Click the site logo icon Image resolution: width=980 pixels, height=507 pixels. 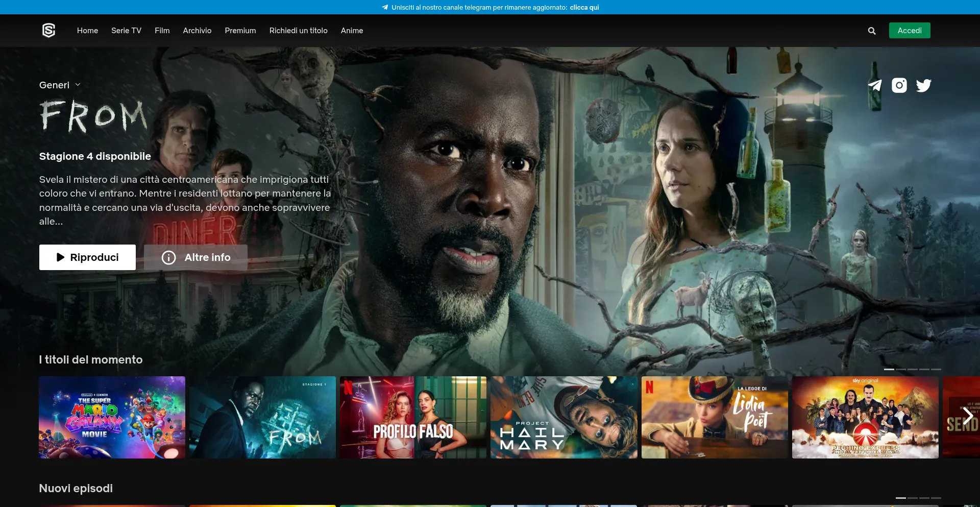tap(48, 31)
